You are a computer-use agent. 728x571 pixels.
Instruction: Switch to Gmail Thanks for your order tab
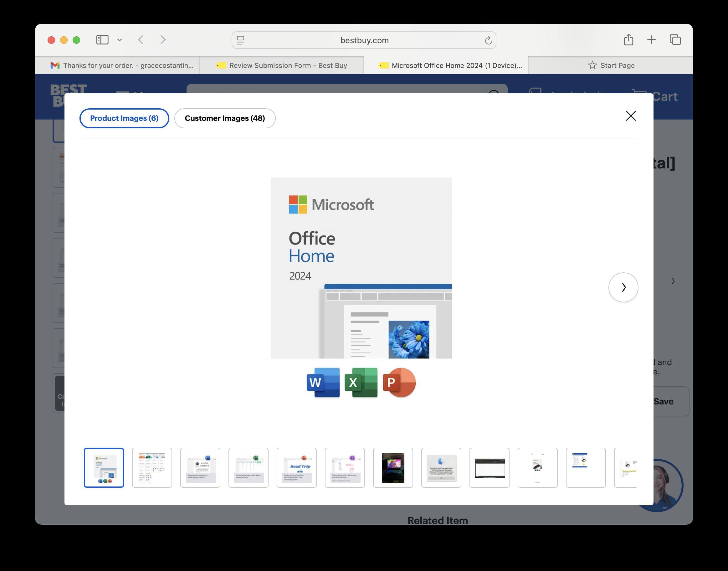point(122,65)
